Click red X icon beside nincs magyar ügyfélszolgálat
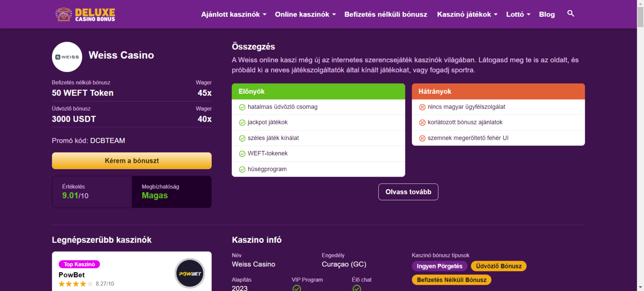 [422, 107]
